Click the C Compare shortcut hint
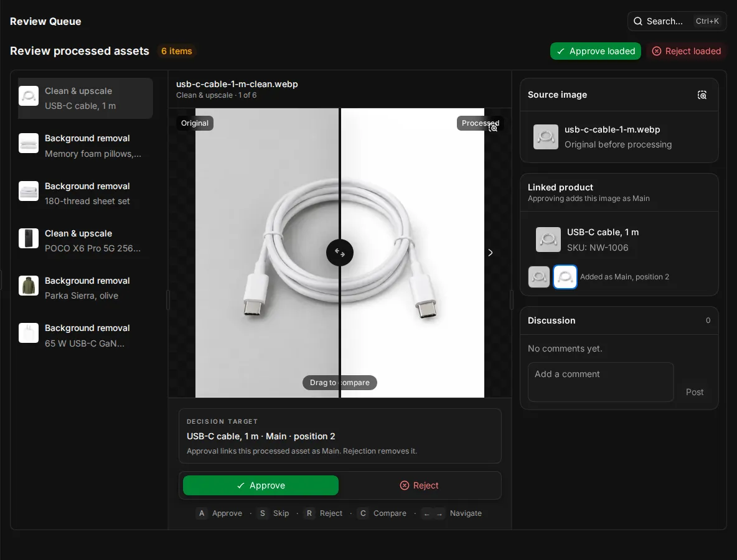 tap(382, 513)
